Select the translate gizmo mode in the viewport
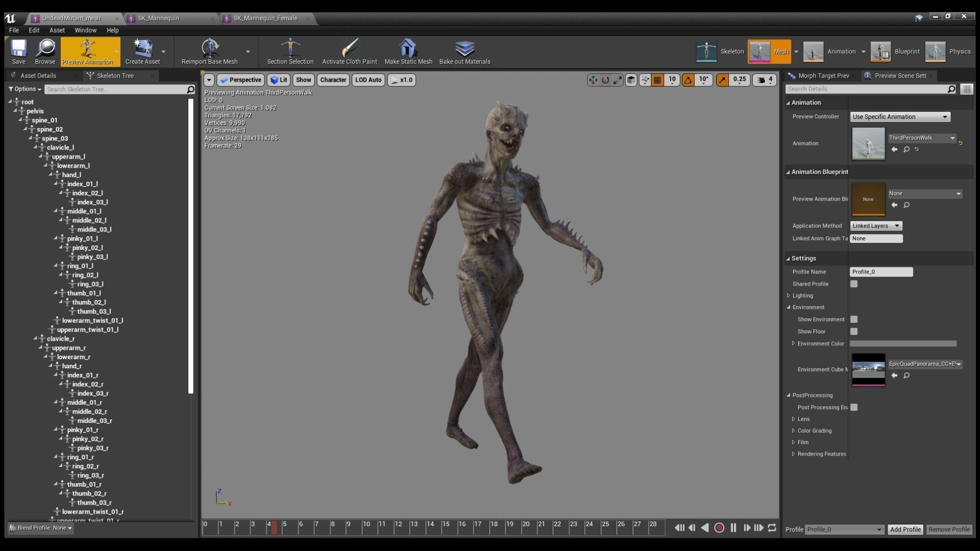 click(593, 80)
